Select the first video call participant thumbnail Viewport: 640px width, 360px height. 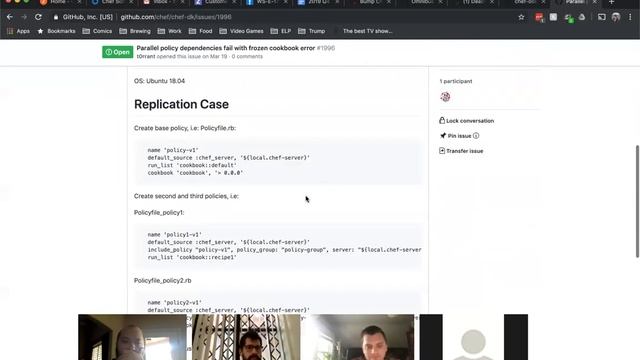click(132, 337)
